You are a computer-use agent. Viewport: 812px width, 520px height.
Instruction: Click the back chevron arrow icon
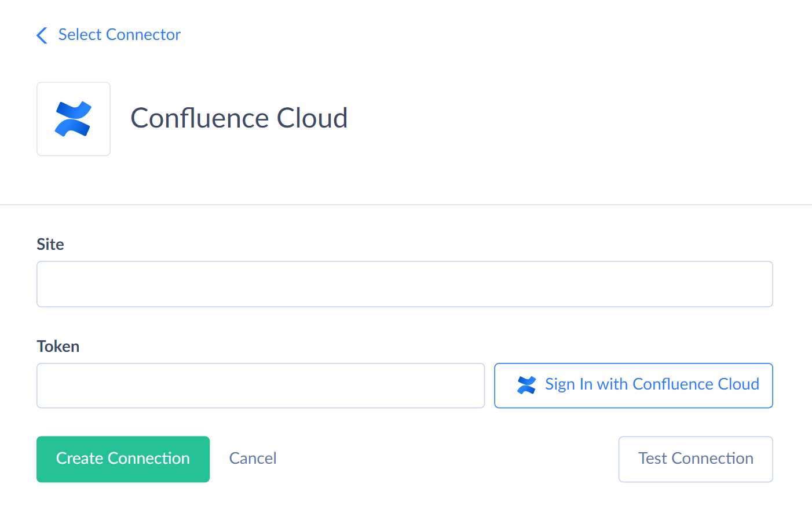click(x=42, y=35)
